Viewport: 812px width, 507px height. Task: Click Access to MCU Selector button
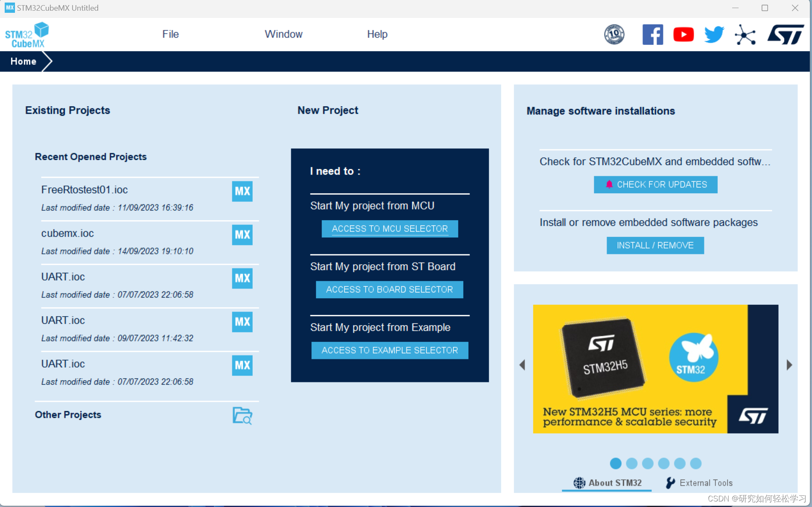tap(390, 229)
